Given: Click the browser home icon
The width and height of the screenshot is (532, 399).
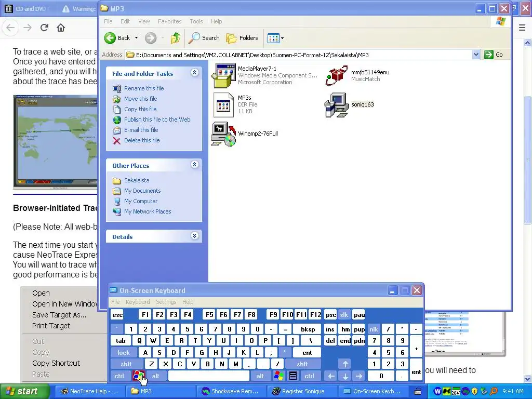Looking at the screenshot, I should pos(61,28).
